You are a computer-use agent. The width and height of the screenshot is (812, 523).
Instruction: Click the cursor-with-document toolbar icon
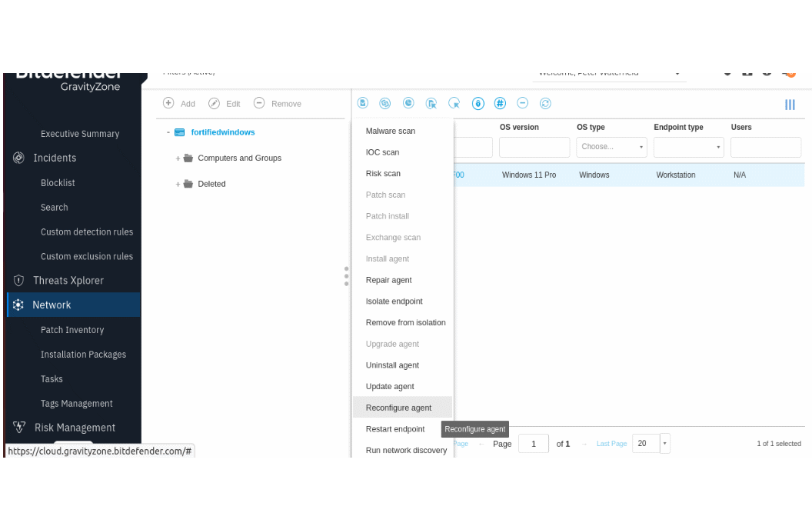point(431,103)
